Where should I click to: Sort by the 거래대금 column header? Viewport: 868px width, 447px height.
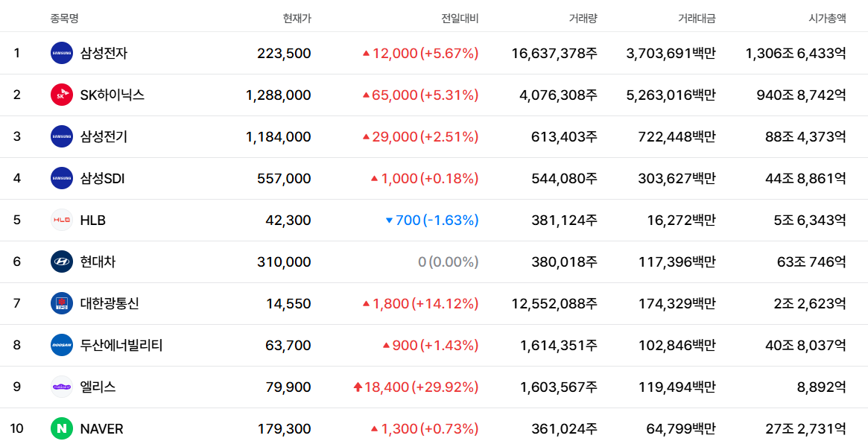point(697,19)
